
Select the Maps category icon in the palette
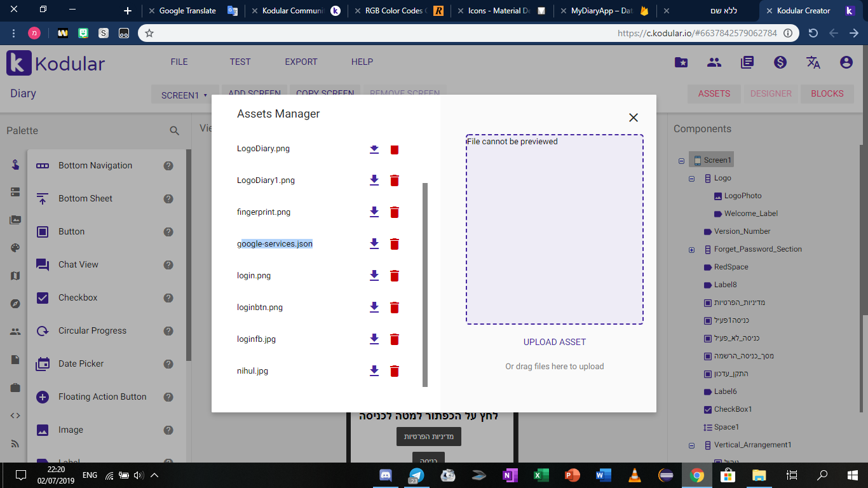click(15, 276)
